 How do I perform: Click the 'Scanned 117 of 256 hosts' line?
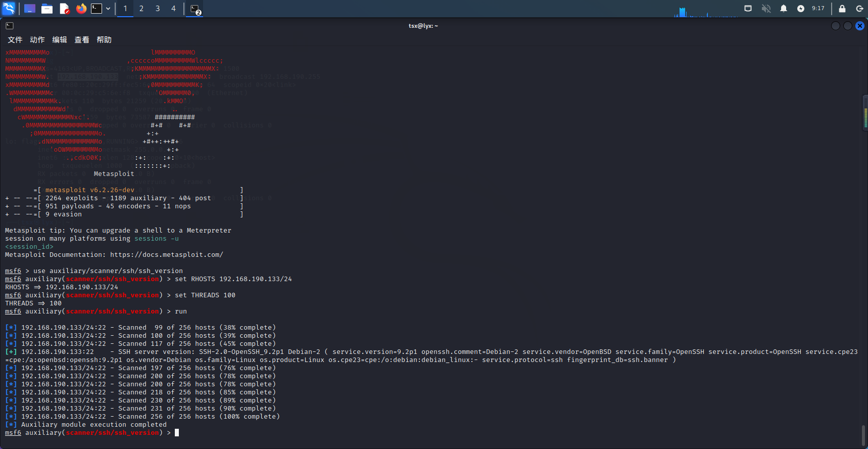(x=140, y=344)
